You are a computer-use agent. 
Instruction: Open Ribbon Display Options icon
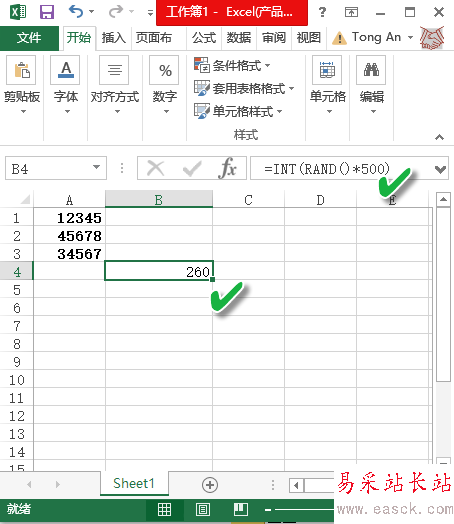tap(351, 12)
